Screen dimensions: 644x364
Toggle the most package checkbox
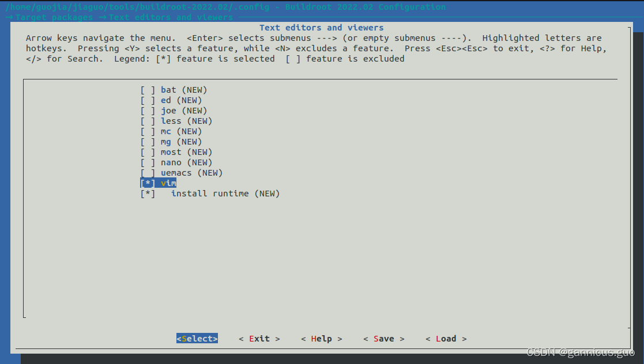[148, 152]
